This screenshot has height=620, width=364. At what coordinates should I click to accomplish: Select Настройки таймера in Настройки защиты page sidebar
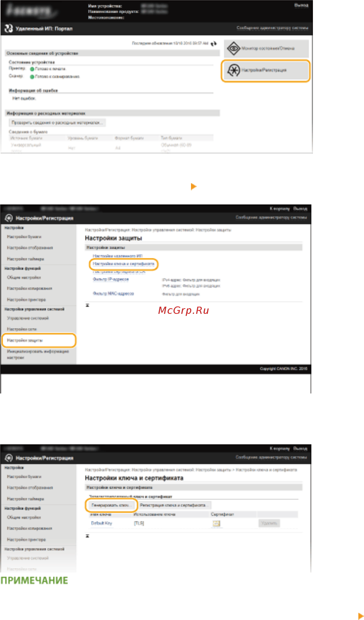click(x=25, y=259)
